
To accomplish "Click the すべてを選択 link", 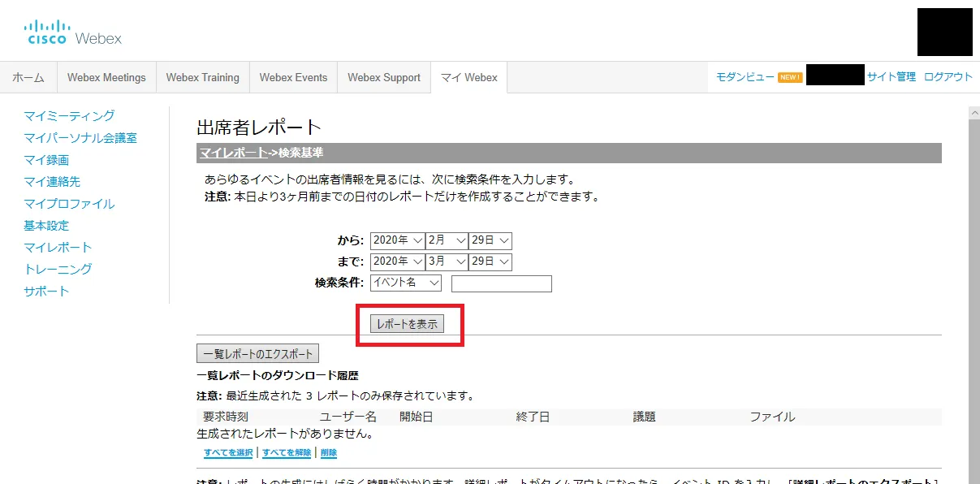I will point(228,453).
